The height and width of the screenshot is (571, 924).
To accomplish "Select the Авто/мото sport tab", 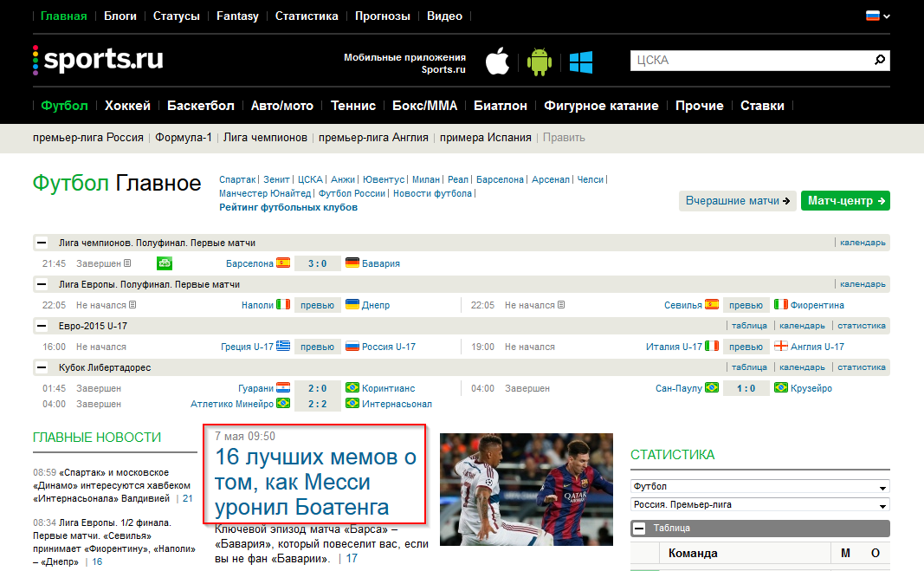I will click(x=282, y=106).
